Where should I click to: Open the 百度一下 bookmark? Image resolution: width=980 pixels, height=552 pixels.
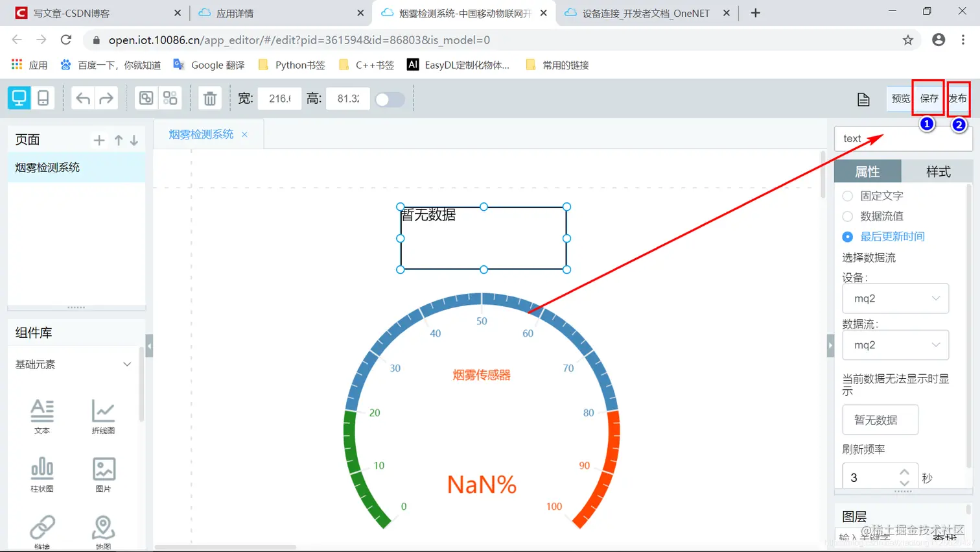(111, 65)
